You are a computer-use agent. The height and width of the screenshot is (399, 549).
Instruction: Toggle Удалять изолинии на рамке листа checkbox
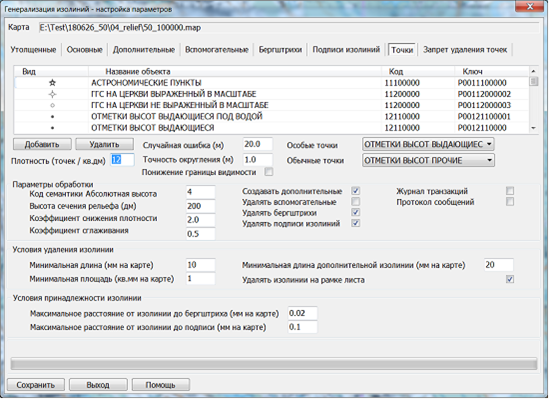(510, 279)
